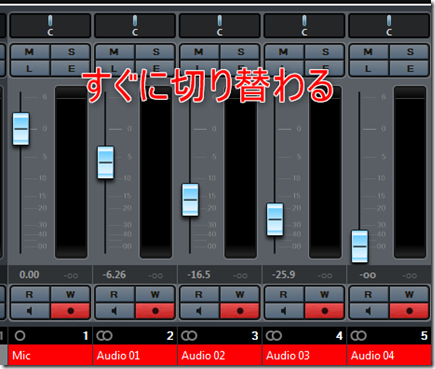Image resolution: width=435 pixels, height=369 pixels.
Task: Click the Audio 02 pan control
Action: point(219,26)
